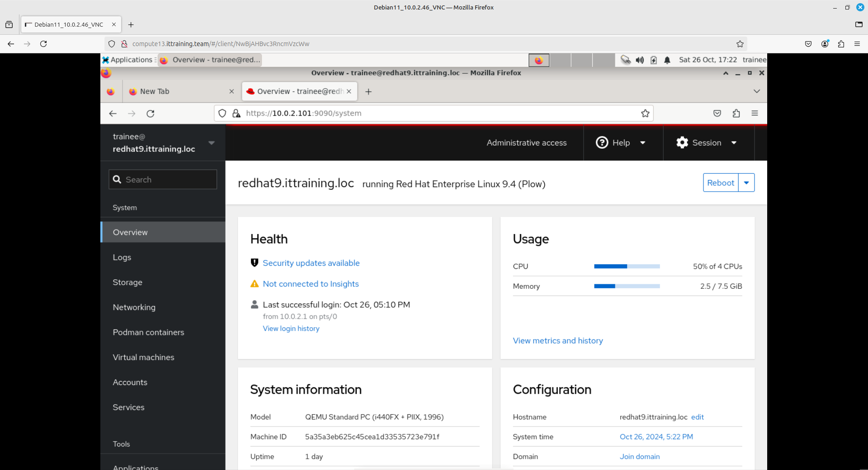This screenshot has height=470, width=868.
Task: Select the Overview taskbar window button
Action: (210, 60)
